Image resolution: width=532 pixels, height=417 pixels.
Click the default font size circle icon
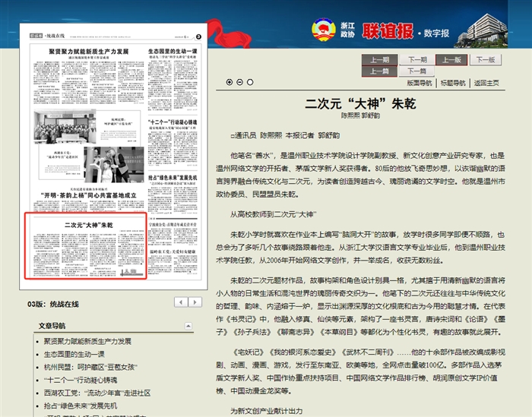250,82
